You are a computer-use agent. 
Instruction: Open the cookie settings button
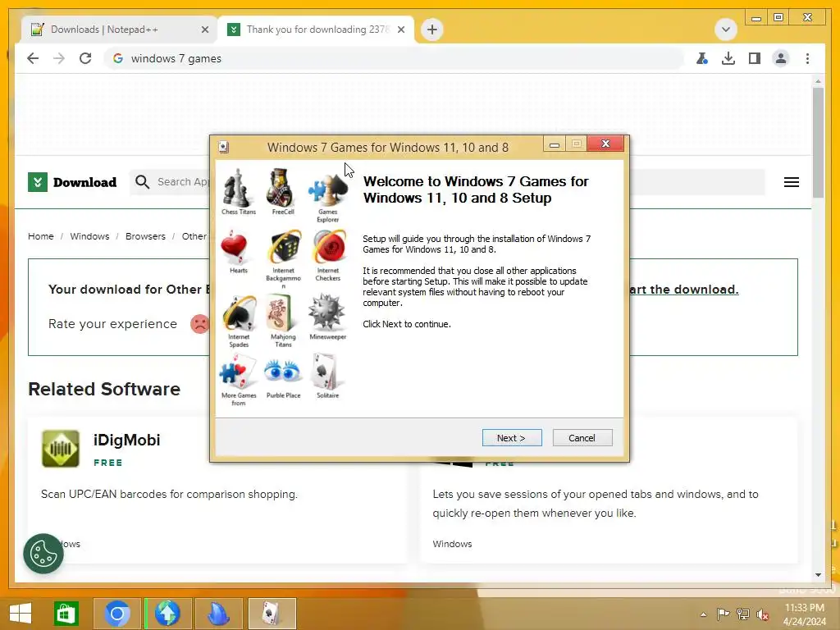(x=43, y=554)
